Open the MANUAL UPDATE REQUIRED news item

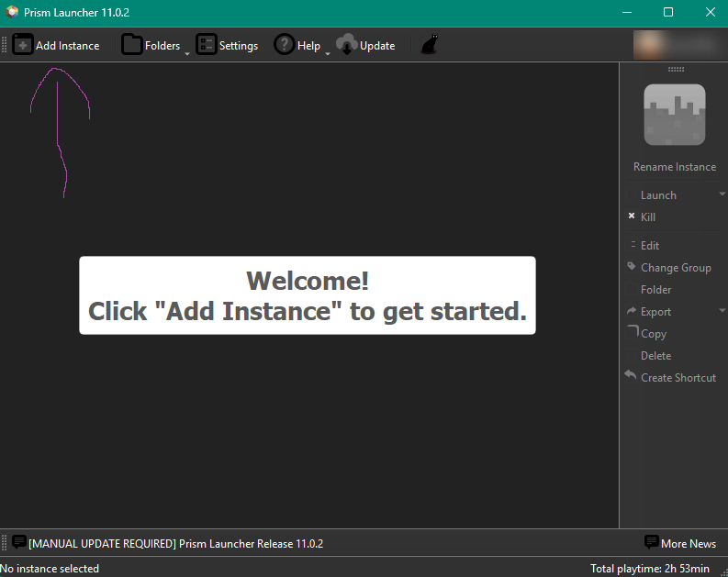175,544
